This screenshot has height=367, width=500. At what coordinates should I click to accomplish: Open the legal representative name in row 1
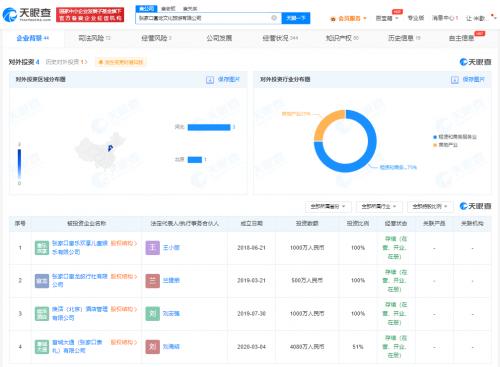click(171, 248)
